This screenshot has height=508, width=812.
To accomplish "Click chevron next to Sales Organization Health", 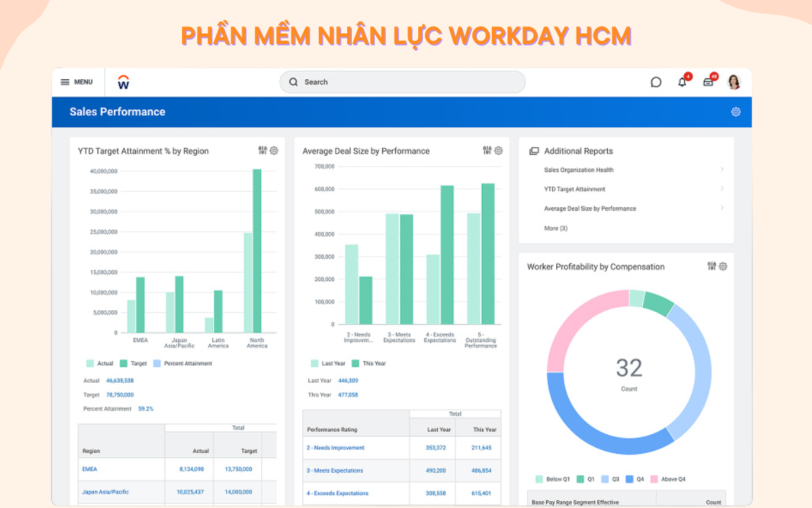I will [x=722, y=169].
